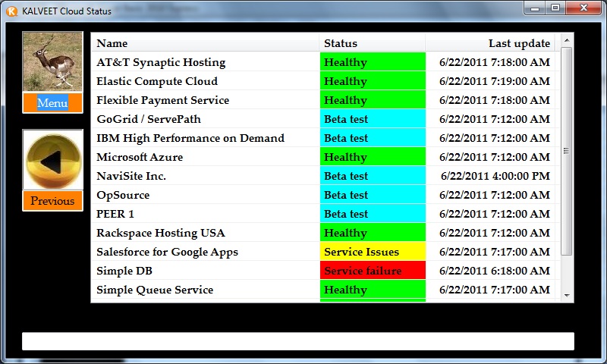The image size is (607, 364).
Task: Sort by the Name column header
Action: [x=205, y=43]
